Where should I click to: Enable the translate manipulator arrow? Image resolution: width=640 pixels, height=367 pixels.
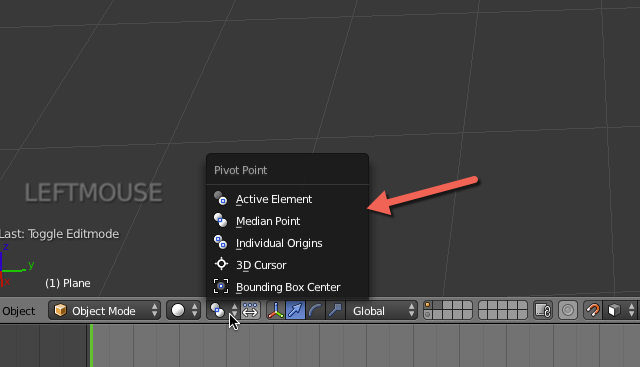pyautogui.click(x=295, y=311)
